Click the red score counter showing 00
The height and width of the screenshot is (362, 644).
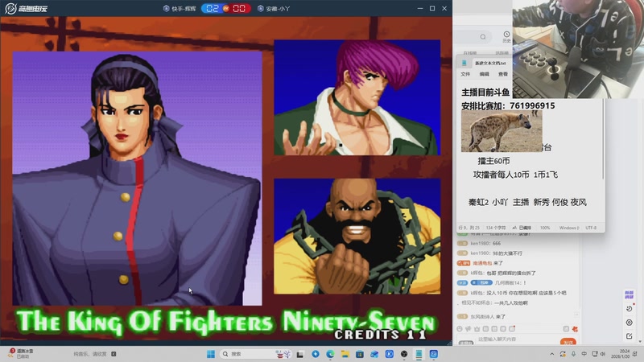(239, 8)
